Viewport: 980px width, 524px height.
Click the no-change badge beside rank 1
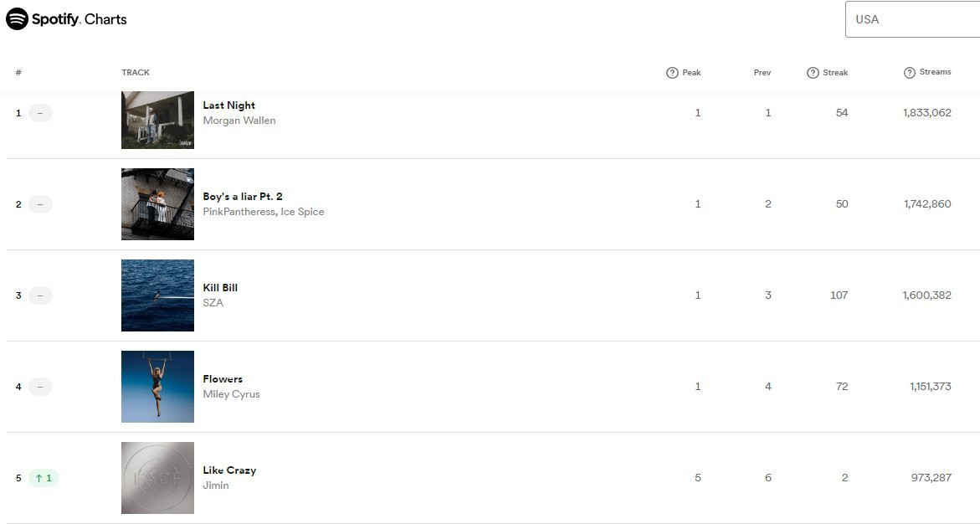40,113
